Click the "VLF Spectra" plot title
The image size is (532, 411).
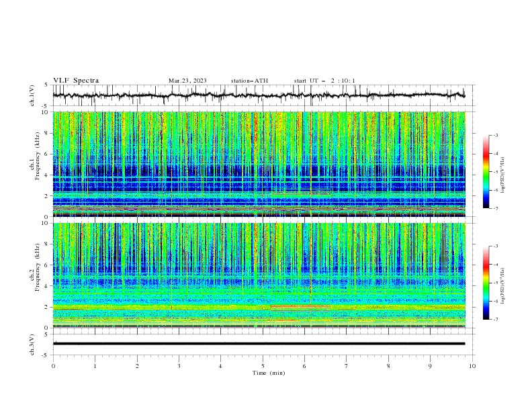(x=76, y=81)
